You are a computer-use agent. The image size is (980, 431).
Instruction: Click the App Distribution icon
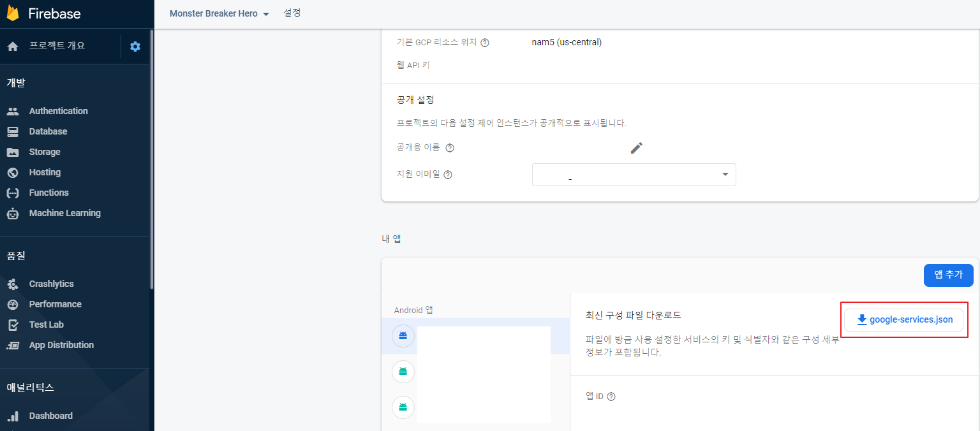(x=13, y=345)
